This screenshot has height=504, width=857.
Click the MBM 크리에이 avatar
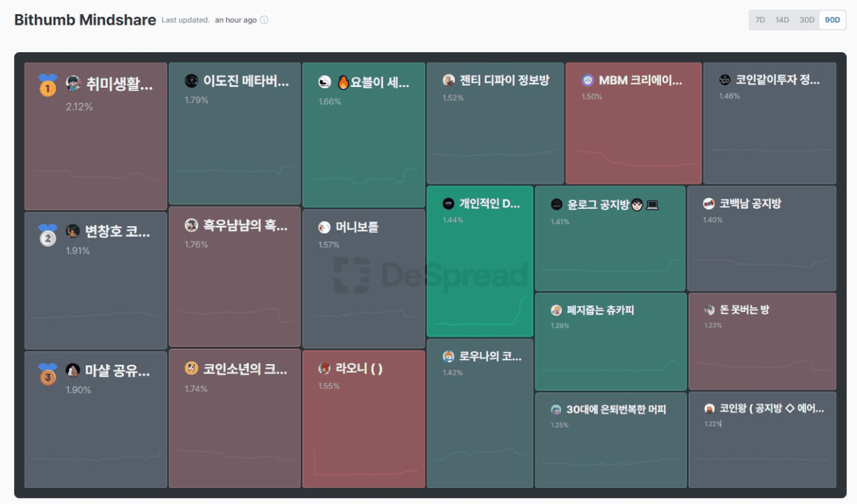point(588,80)
